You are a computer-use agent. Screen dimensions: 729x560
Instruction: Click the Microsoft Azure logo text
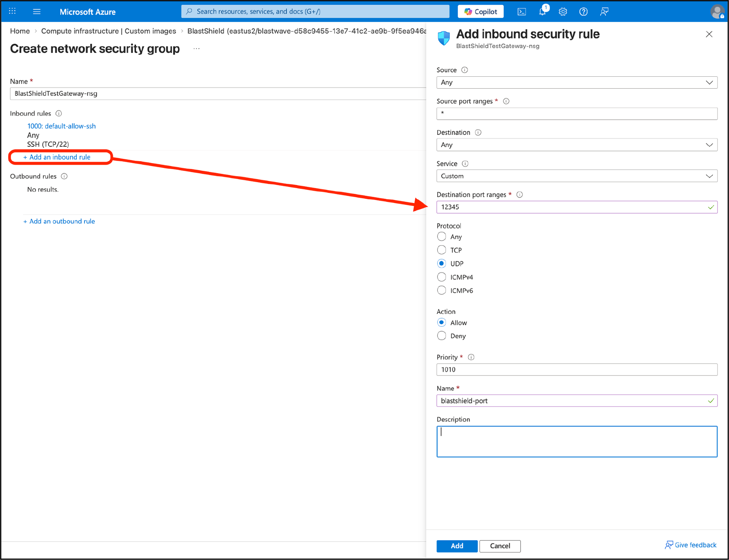click(x=87, y=12)
